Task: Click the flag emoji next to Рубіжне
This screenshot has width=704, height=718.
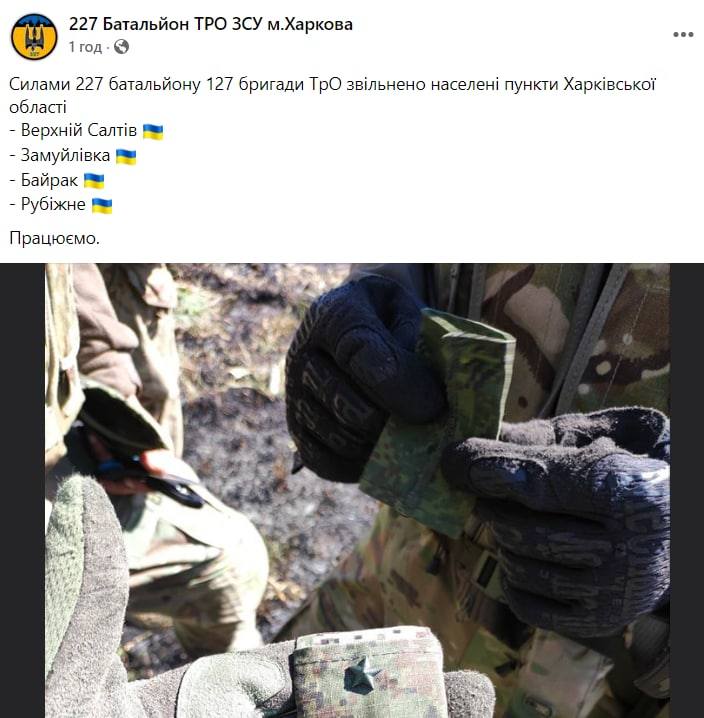Action: pos(102,206)
